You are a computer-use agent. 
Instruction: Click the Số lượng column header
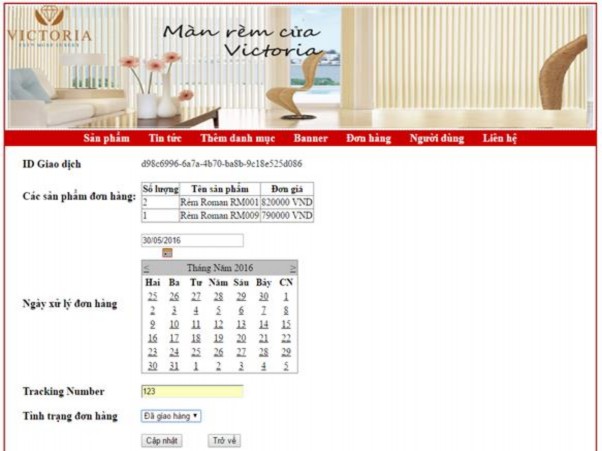tap(160, 189)
